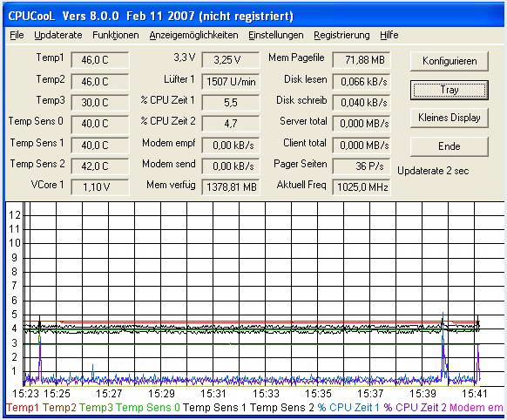Open the Updaterate menu
This screenshot has width=507, height=420.
pos(58,35)
